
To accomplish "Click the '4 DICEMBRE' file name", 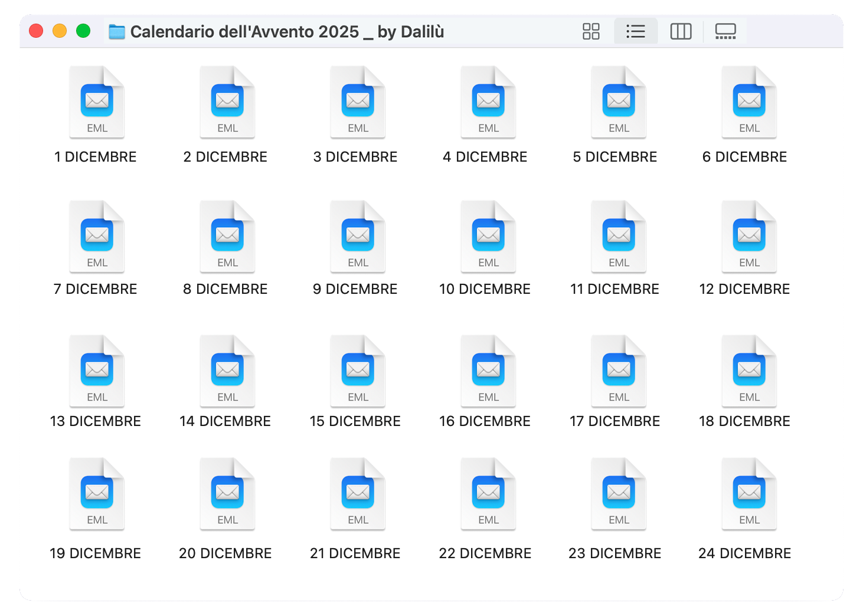I will point(485,157).
